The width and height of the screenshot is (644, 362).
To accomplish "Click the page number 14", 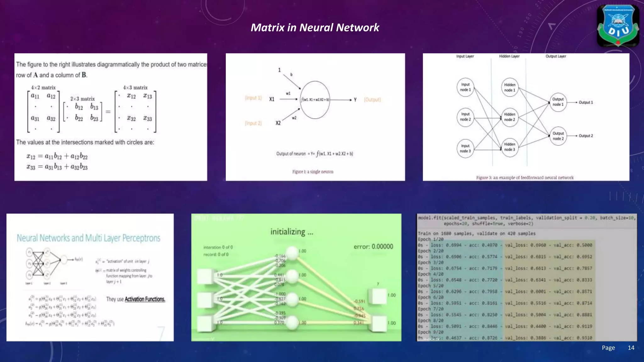I will 631,348.
